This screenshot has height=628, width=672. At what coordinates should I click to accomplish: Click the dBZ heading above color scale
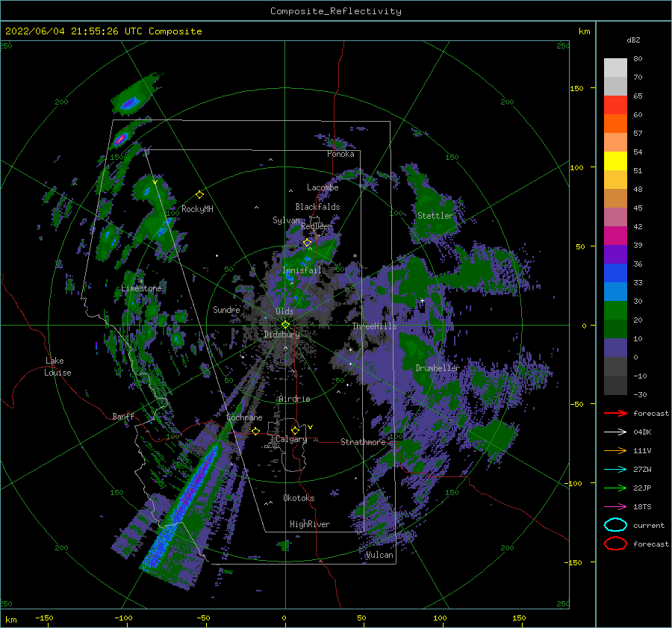click(633, 40)
